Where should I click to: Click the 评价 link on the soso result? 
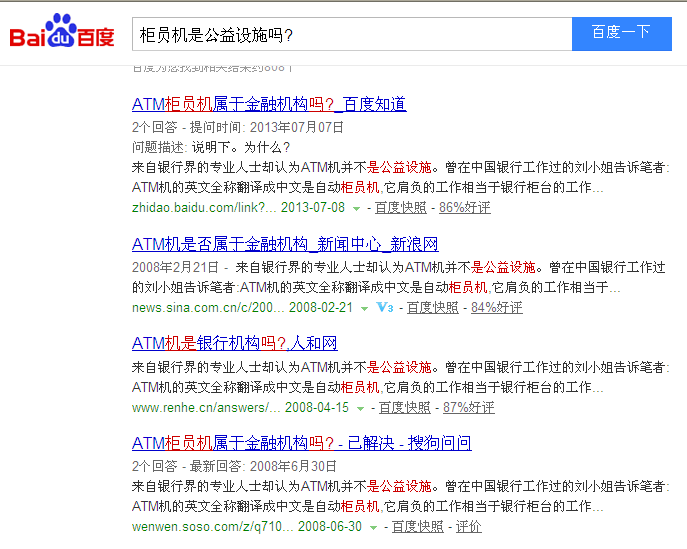pyautogui.click(x=468, y=527)
